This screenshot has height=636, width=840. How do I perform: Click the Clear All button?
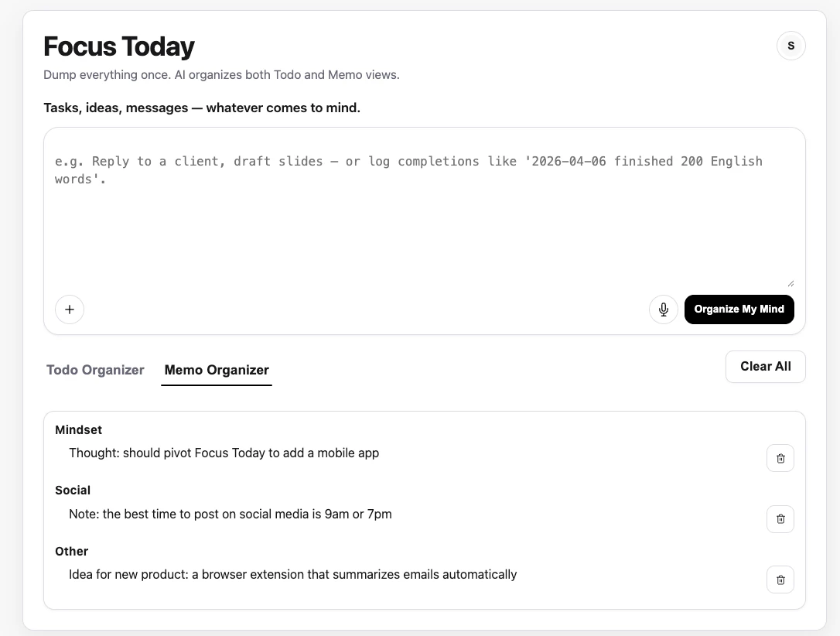pyautogui.click(x=765, y=367)
